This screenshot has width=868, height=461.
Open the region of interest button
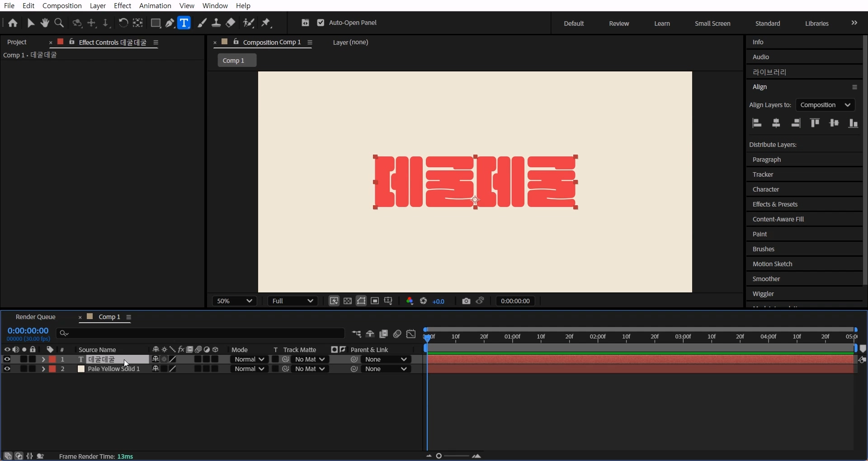coord(375,301)
